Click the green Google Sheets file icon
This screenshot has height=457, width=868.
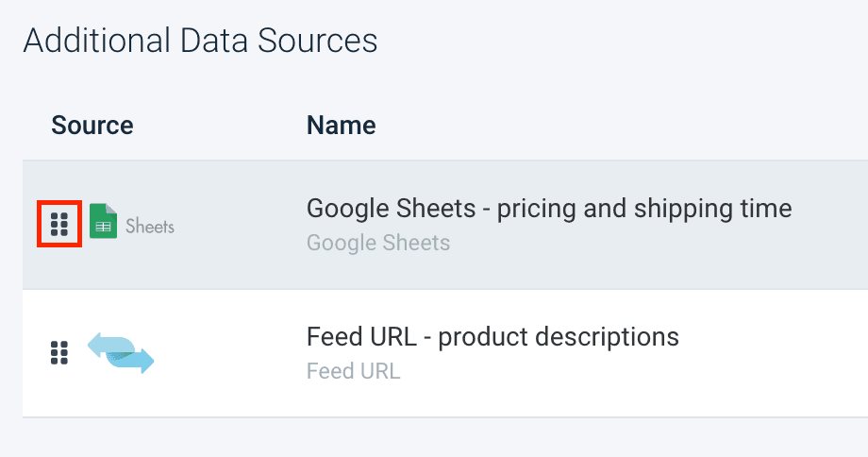pos(103,222)
